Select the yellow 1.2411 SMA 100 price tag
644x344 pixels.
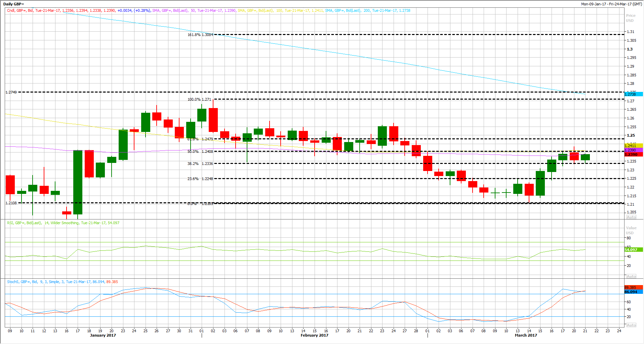click(x=633, y=146)
